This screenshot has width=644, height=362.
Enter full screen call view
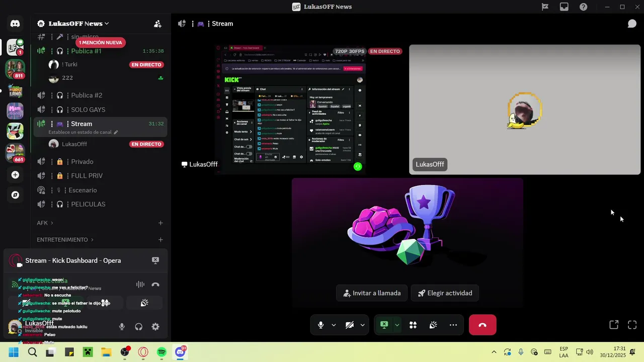click(x=632, y=325)
